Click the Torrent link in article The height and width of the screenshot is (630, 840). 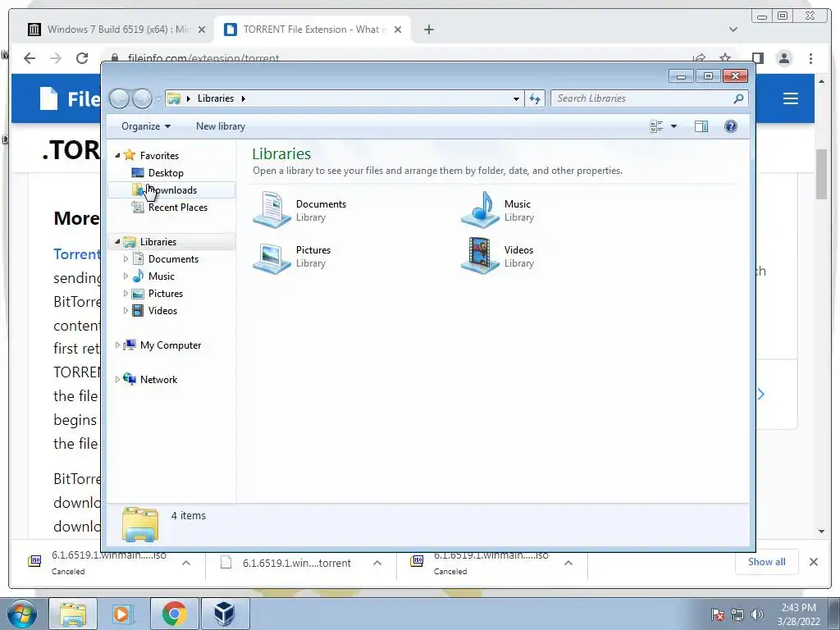76,254
